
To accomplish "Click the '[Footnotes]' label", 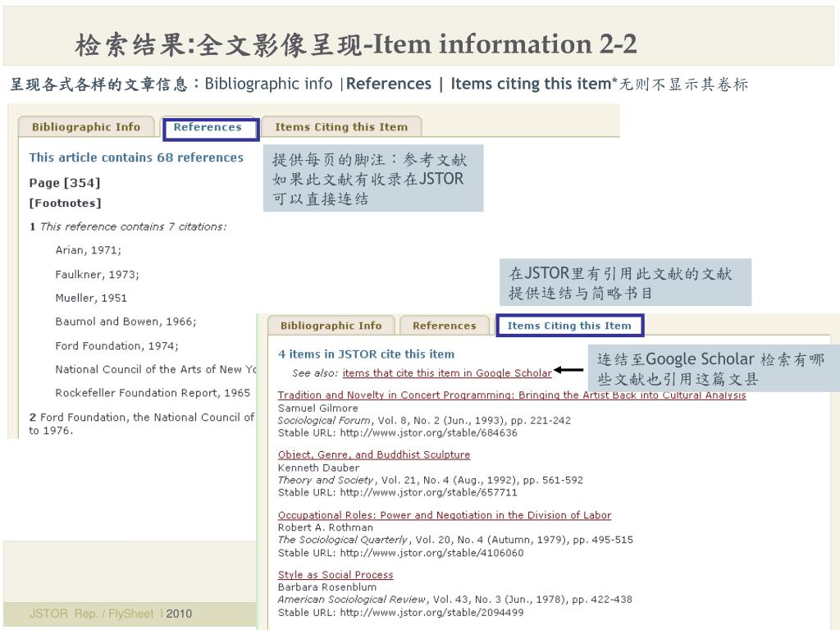I will coord(65,203).
